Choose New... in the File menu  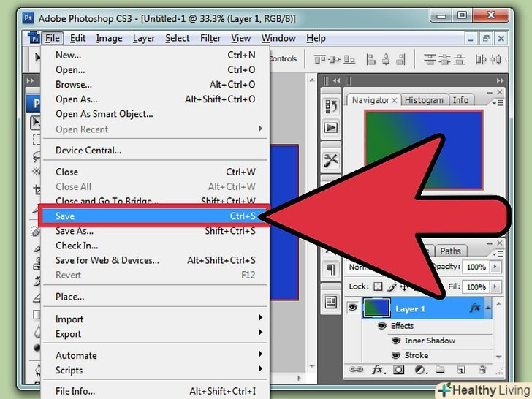coord(154,55)
